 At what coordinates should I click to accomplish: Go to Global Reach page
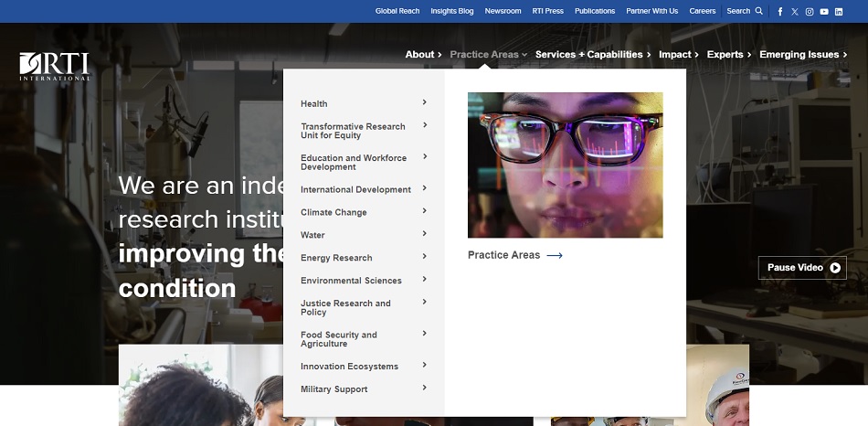tap(397, 11)
